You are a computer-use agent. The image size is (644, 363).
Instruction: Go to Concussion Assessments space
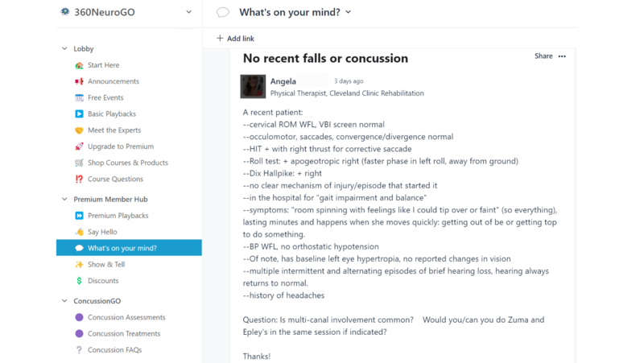126,317
